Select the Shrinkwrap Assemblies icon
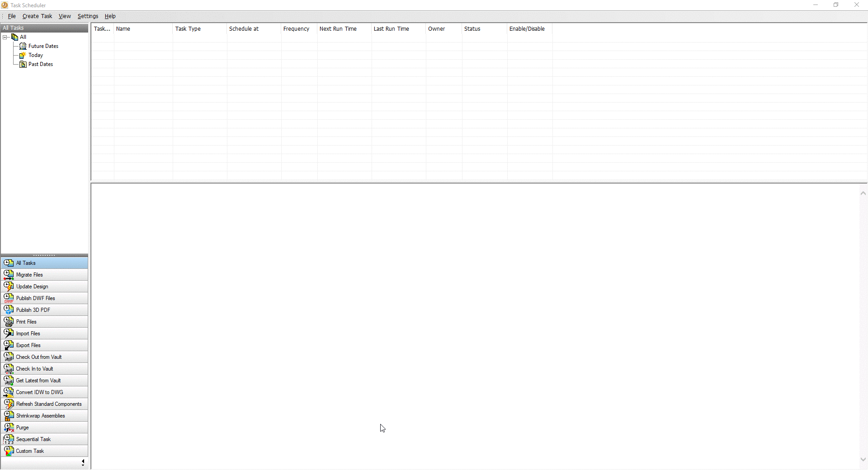Image resolution: width=868 pixels, height=470 pixels. 9,416
